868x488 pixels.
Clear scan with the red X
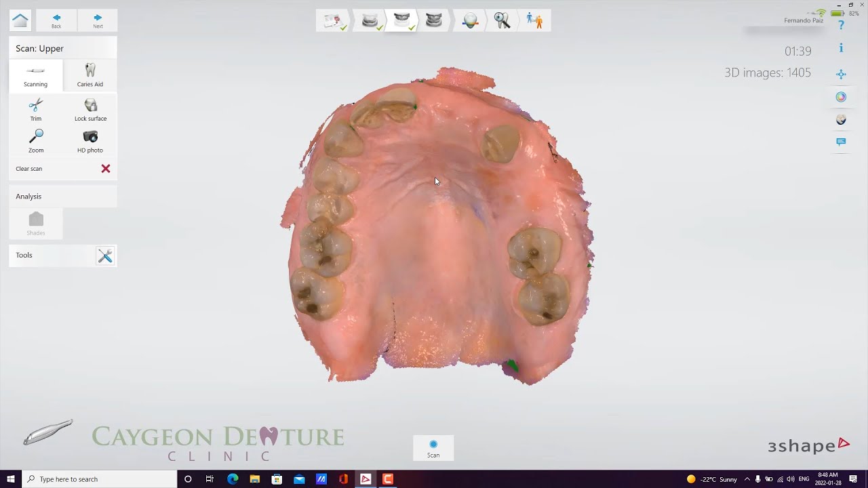coord(106,169)
